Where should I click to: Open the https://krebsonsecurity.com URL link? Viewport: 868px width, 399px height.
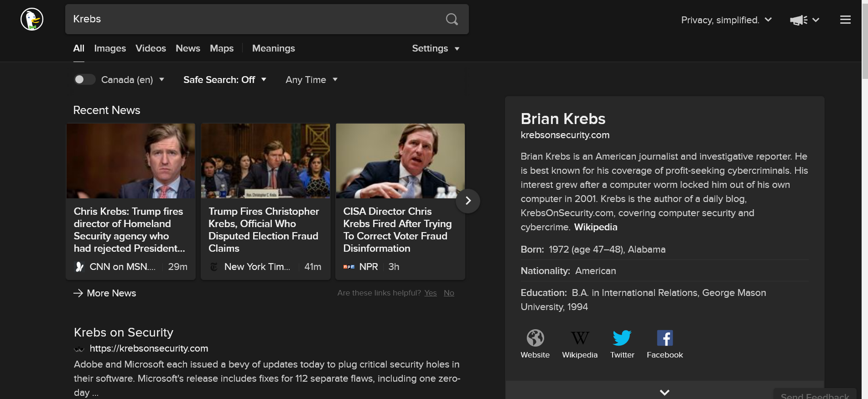click(149, 348)
